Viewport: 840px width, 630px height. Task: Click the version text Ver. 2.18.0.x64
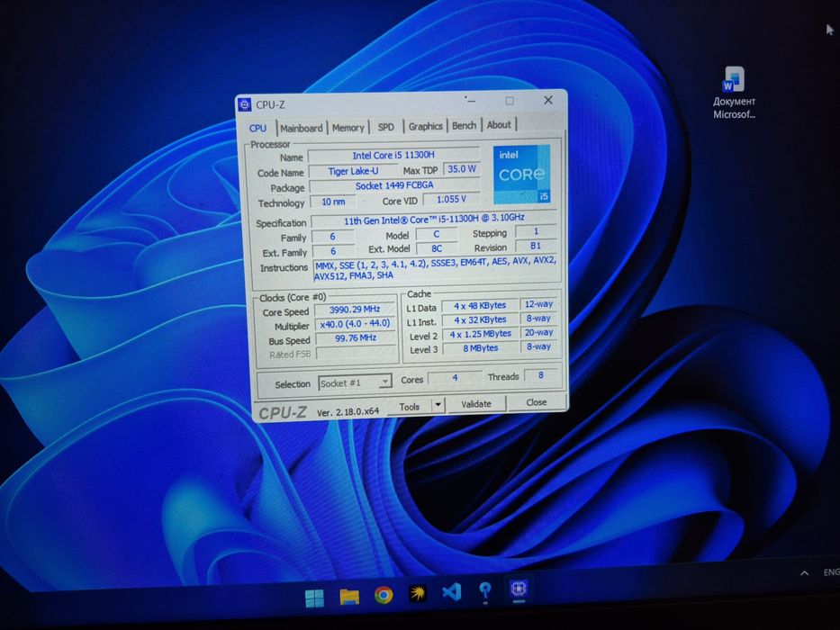pos(348,412)
